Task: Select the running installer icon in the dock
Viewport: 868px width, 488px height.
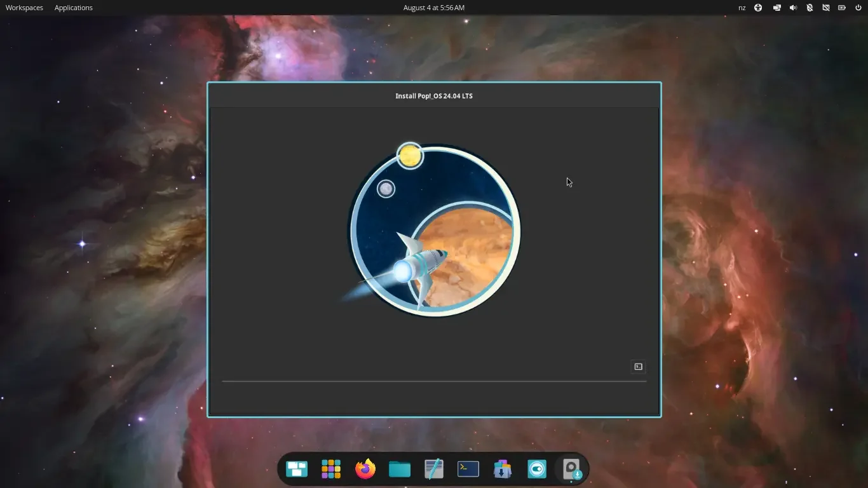Action: 572,470
